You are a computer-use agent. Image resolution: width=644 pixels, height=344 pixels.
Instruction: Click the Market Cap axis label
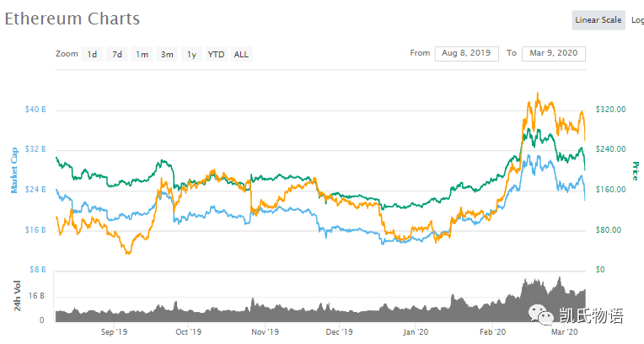14,170
